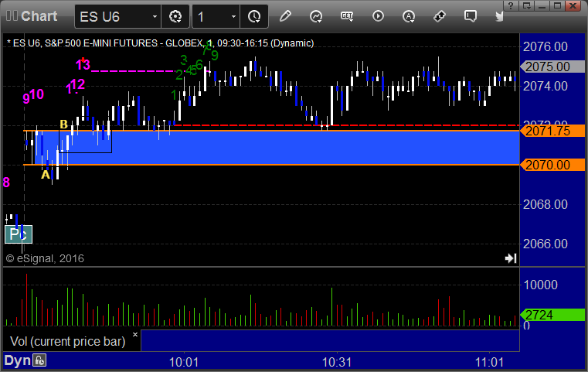588x372 pixels.
Task: Select the drawing pencil tool
Action: [x=285, y=16]
